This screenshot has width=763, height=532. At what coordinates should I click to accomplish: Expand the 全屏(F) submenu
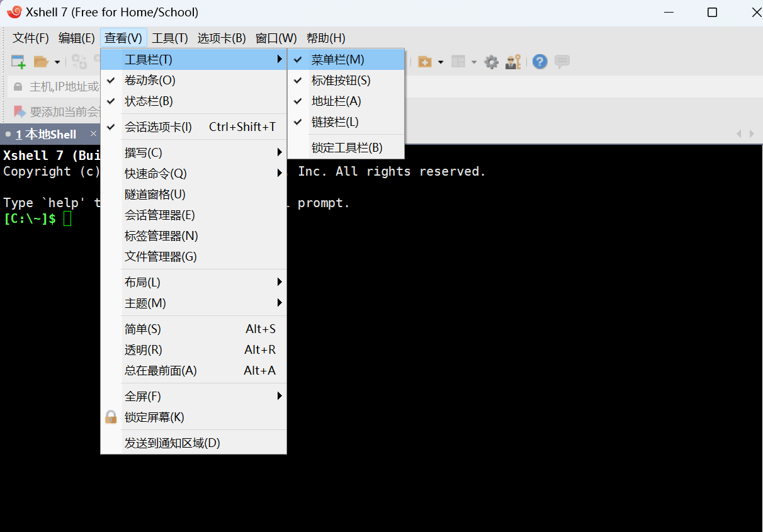[193, 396]
